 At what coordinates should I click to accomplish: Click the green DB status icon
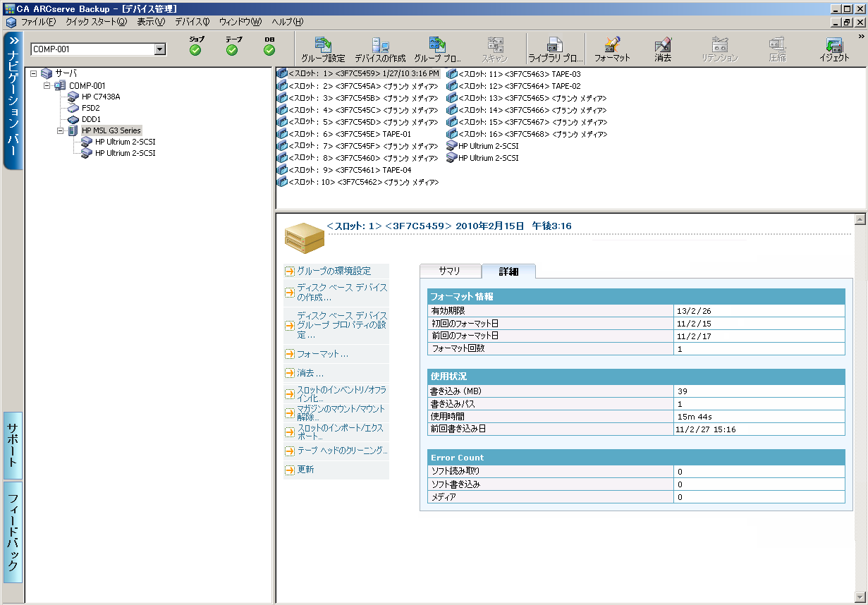[x=269, y=50]
